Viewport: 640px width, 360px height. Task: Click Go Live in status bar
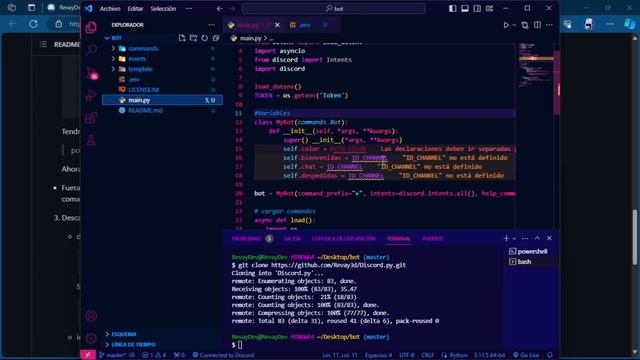527,355
